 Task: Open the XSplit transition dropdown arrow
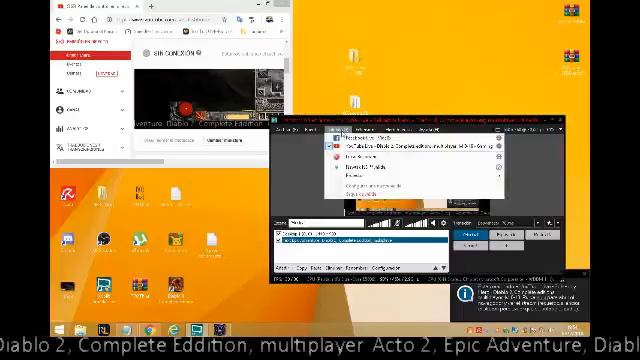click(538, 223)
